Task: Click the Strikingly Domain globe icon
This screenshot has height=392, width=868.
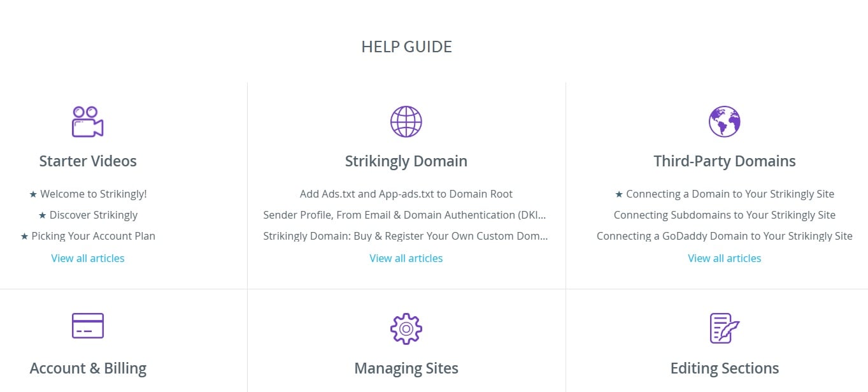Action: point(406,121)
